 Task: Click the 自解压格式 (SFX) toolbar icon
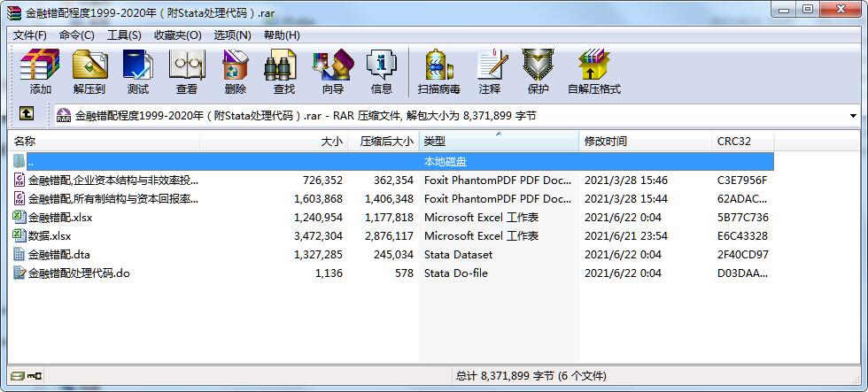594,65
